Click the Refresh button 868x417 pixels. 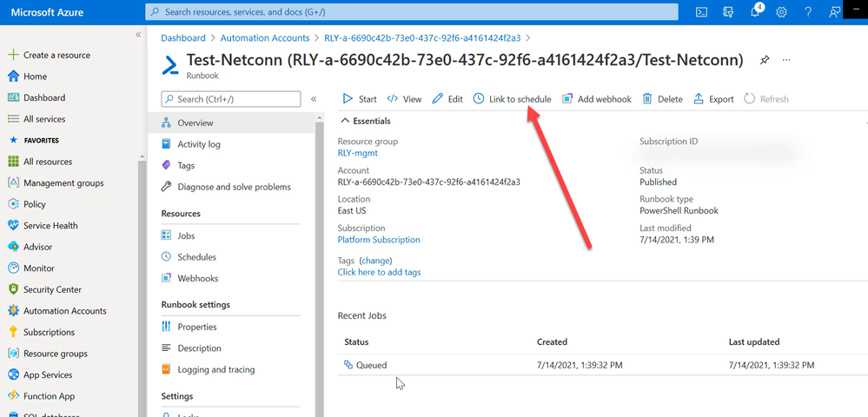tap(766, 99)
